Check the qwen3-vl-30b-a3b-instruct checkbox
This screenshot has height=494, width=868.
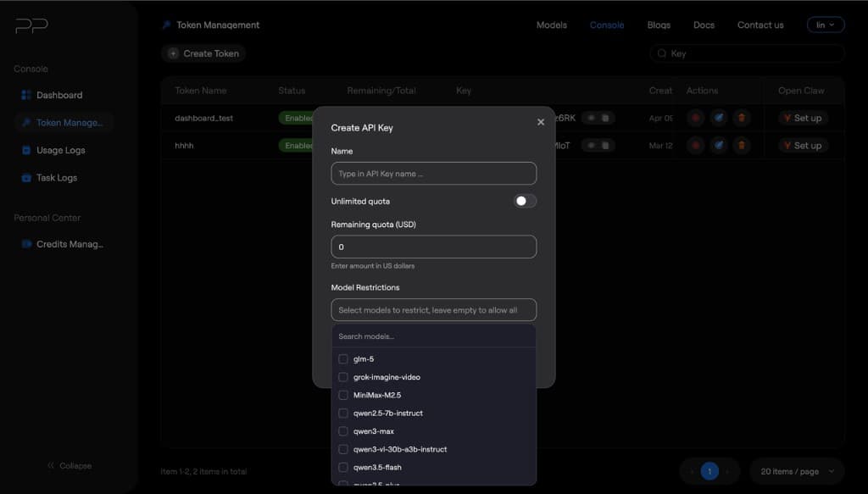pyautogui.click(x=343, y=449)
